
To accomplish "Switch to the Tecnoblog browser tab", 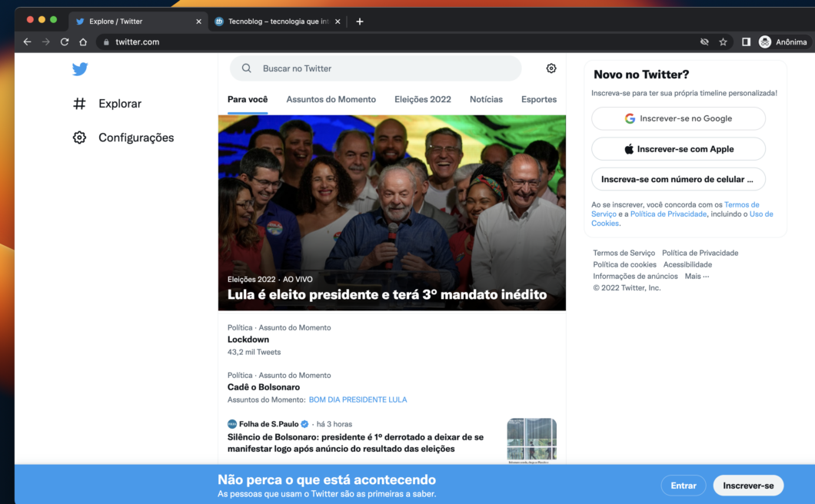I will click(278, 22).
